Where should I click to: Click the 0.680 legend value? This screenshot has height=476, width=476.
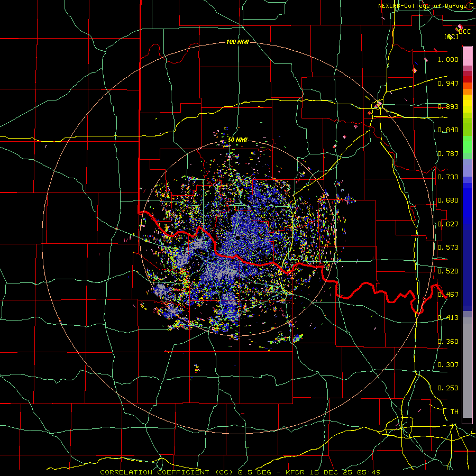448,200
